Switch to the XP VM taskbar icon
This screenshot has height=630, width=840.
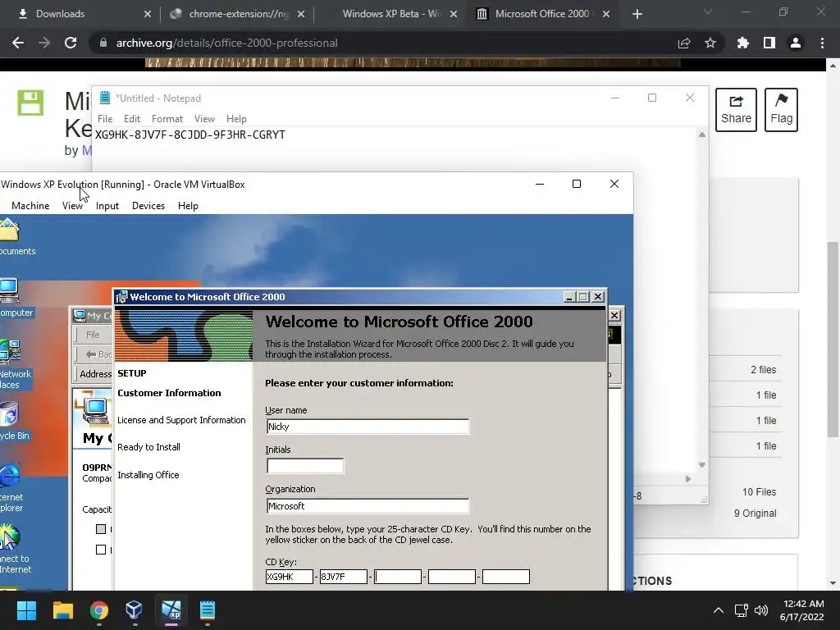(171, 610)
